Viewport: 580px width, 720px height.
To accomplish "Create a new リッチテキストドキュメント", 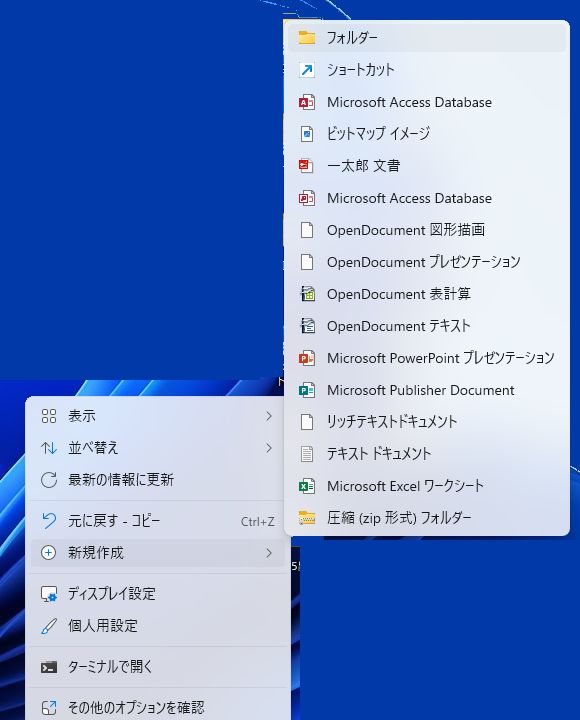I will [427, 422].
